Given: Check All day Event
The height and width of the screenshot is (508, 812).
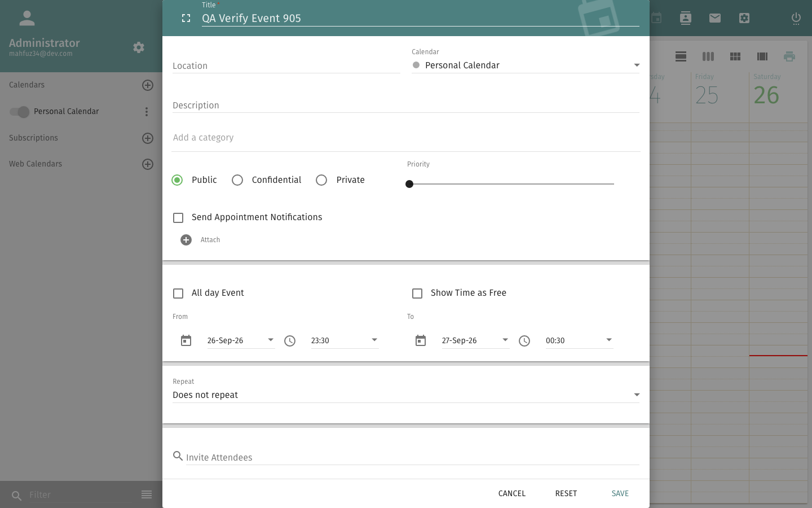Looking at the screenshot, I should 178,294.
